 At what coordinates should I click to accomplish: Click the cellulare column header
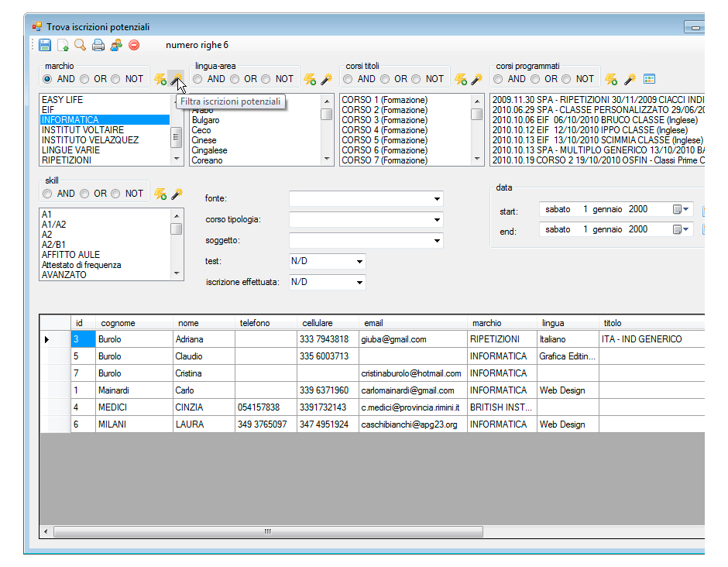[x=328, y=323]
